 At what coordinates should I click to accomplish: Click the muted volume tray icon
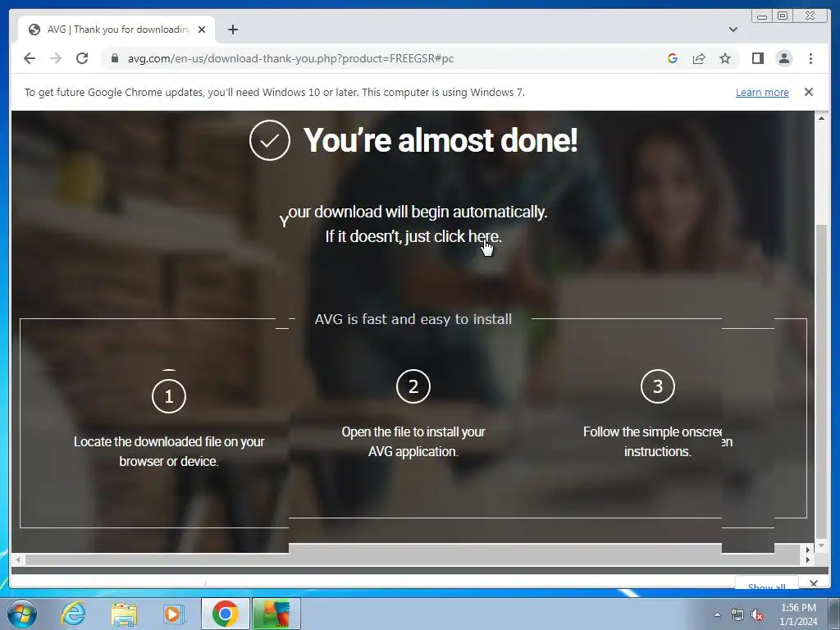pyautogui.click(x=757, y=614)
